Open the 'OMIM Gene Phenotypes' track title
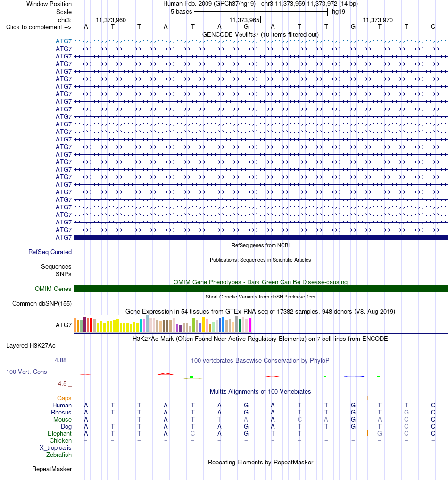Image resolution: width=448 pixels, height=480 pixels. point(260,282)
